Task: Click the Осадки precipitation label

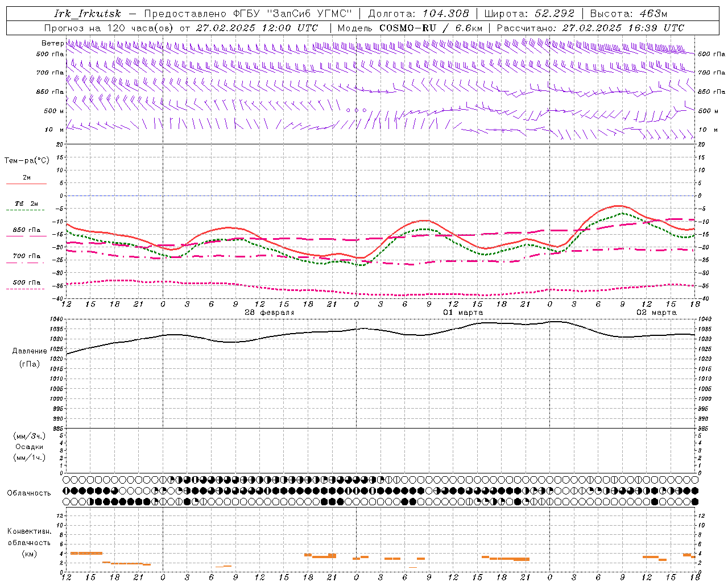Action: click(x=30, y=447)
